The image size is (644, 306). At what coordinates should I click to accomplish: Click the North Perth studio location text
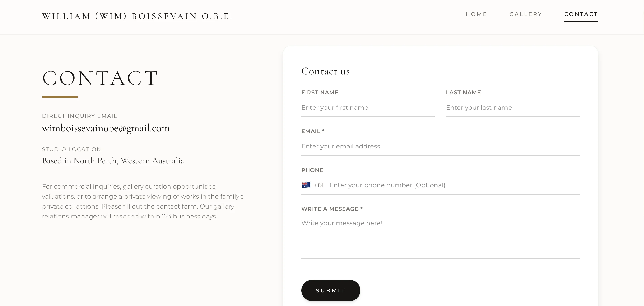[x=113, y=161]
